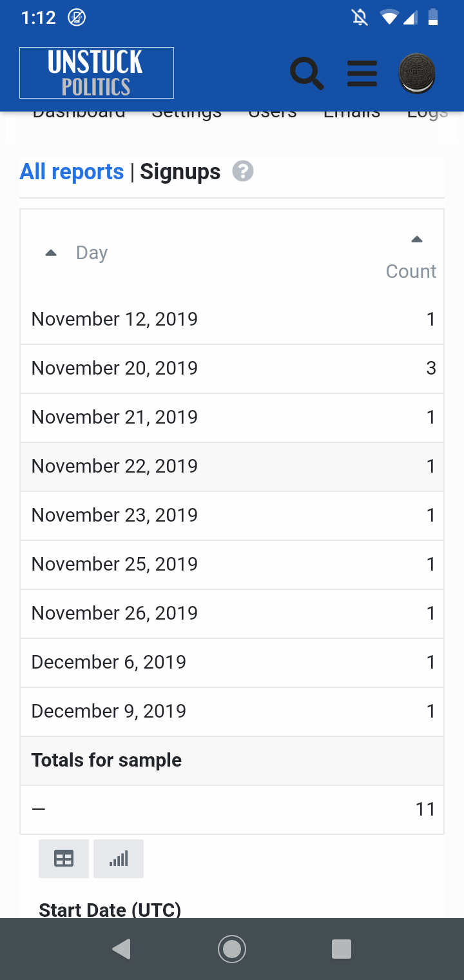This screenshot has height=980, width=464.
Task: Switch to table view icon
Action: [64, 859]
